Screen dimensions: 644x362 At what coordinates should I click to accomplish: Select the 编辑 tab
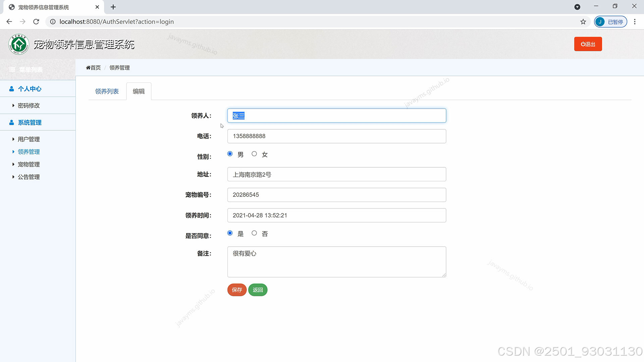click(x=139, y=92)
